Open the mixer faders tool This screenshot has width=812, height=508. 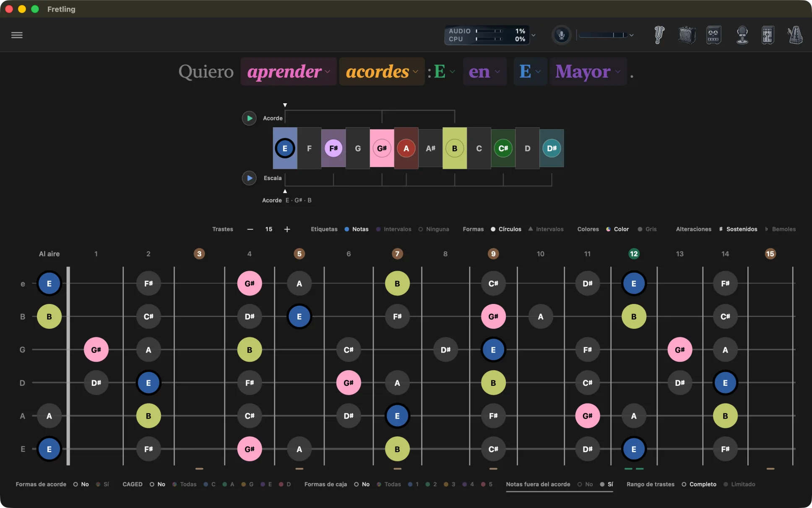pos(768,35)
